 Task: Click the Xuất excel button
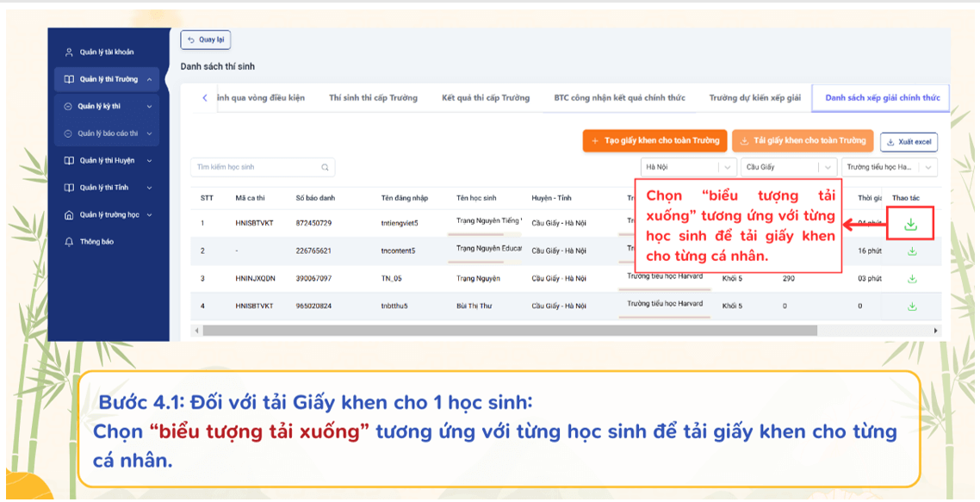909,141
